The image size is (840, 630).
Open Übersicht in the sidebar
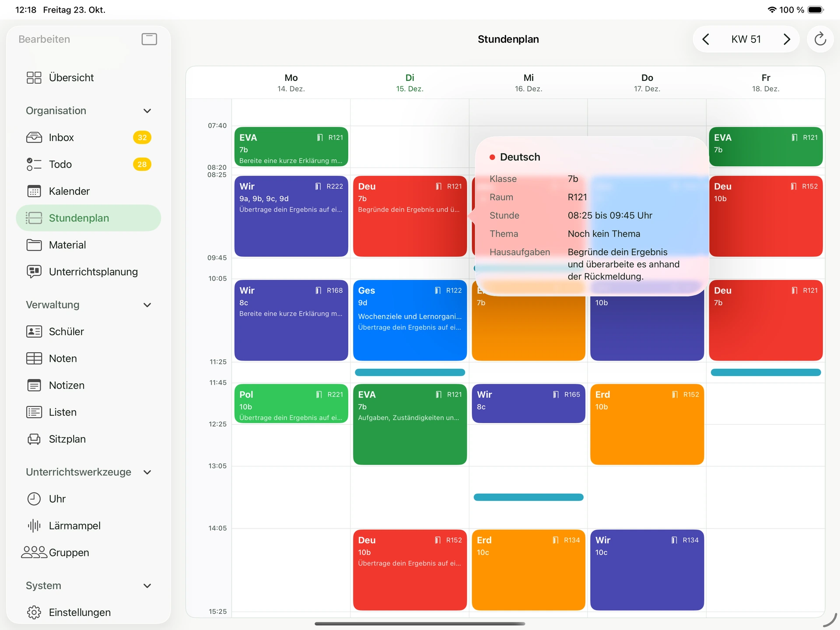click(x=88, y=77)
